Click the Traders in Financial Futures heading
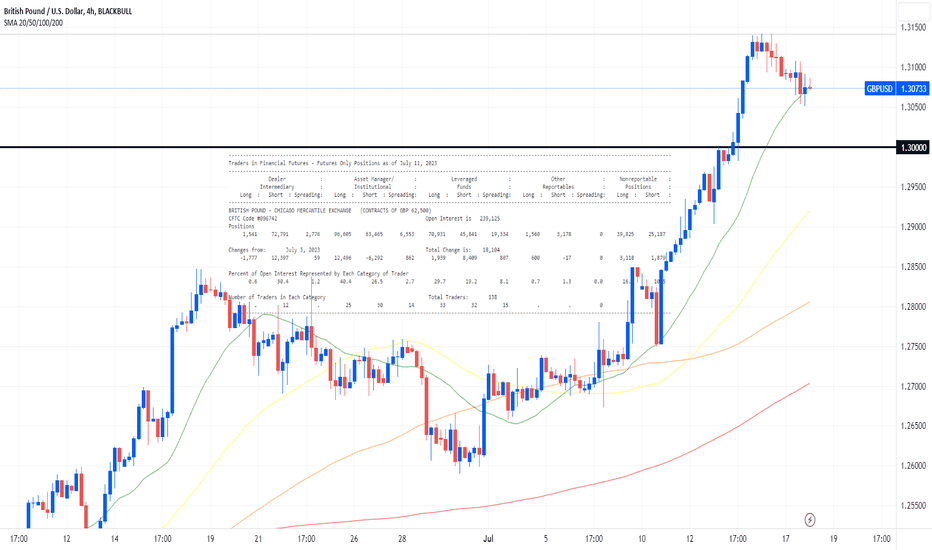The width and height of the screenshot is (932, 550). tap(333, 163)
